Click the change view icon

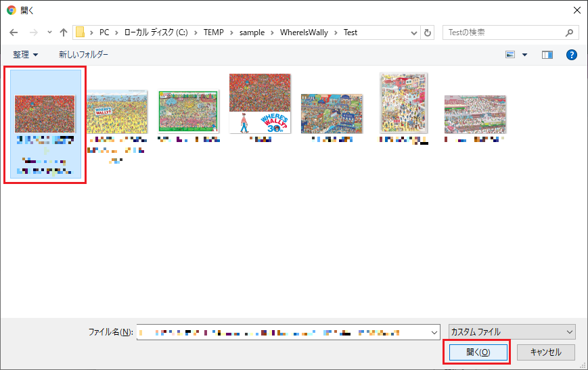tap(510, 55)
